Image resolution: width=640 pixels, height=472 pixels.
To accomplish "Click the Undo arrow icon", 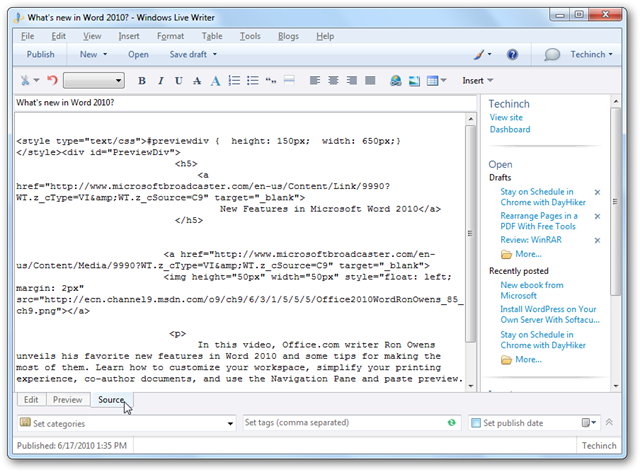I will (x=52, y=80).
